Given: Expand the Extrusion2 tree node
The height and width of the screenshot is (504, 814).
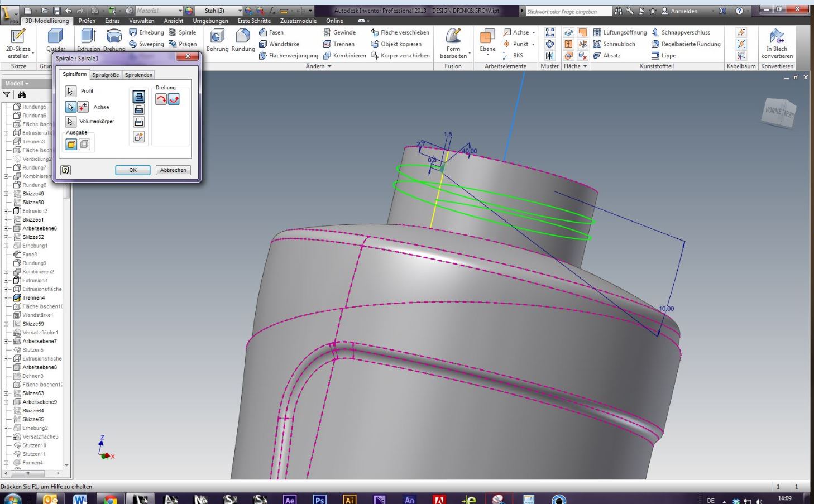Looking at the screenshot, I should (6, 211).
